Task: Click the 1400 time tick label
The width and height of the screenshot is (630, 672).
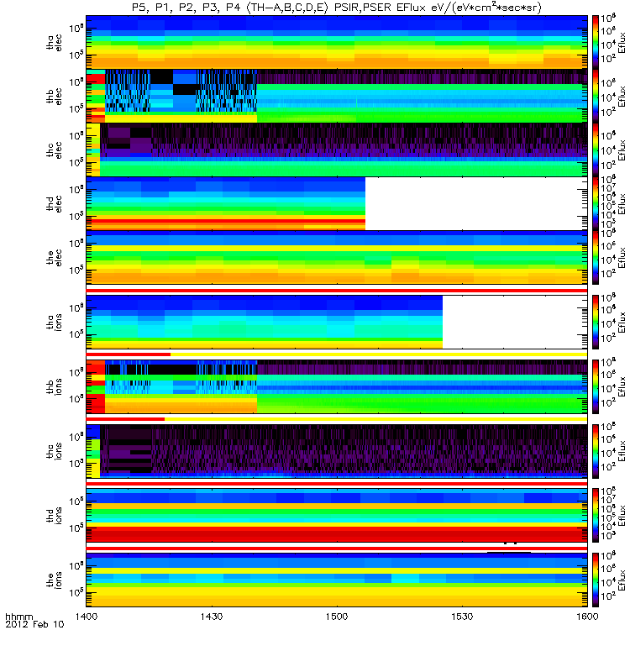Action: click(x=87, y=617)
